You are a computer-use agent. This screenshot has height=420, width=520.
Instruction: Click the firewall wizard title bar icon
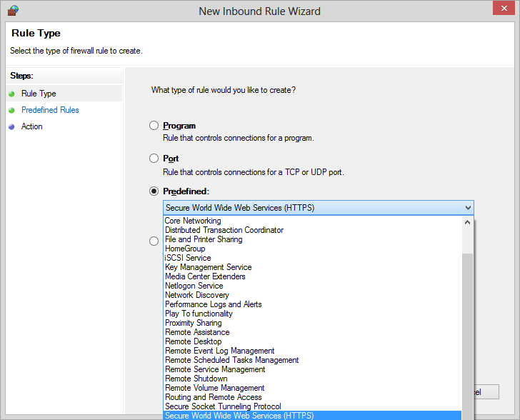pos(12,11)
